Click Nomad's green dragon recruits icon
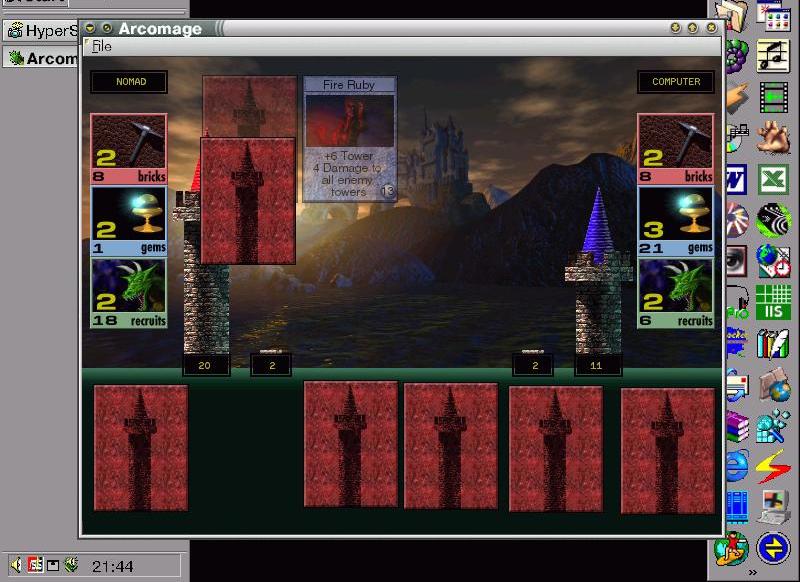This screenshot has width=800, height=582. pos(128,287)
